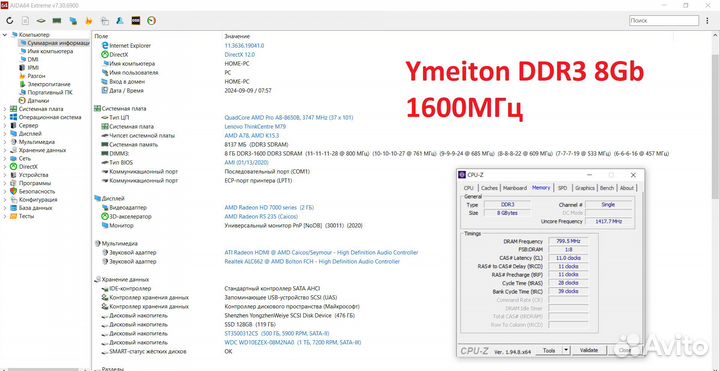Open the OSD panel toolbar icon
Viewport: 720px width, 371px height.
coord(135,21)
